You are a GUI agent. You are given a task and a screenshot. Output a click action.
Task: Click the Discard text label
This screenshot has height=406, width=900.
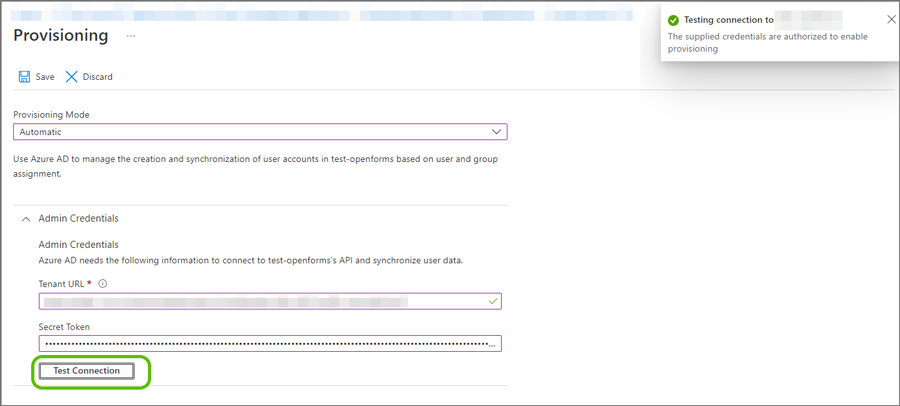[x=97, y=77]
